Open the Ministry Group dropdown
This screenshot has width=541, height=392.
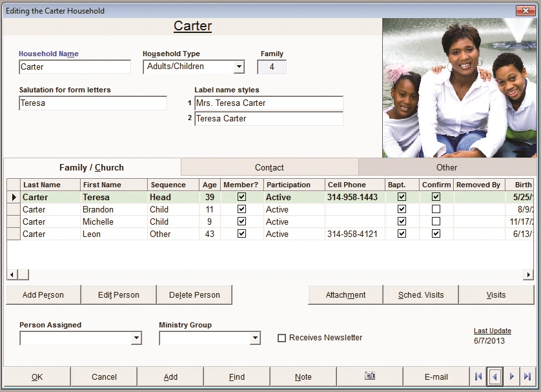(255, 338)
